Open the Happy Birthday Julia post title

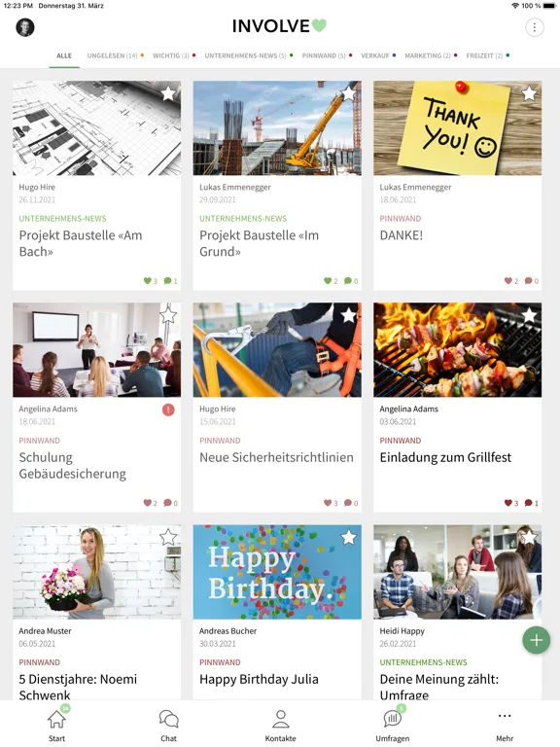(259, 679)
